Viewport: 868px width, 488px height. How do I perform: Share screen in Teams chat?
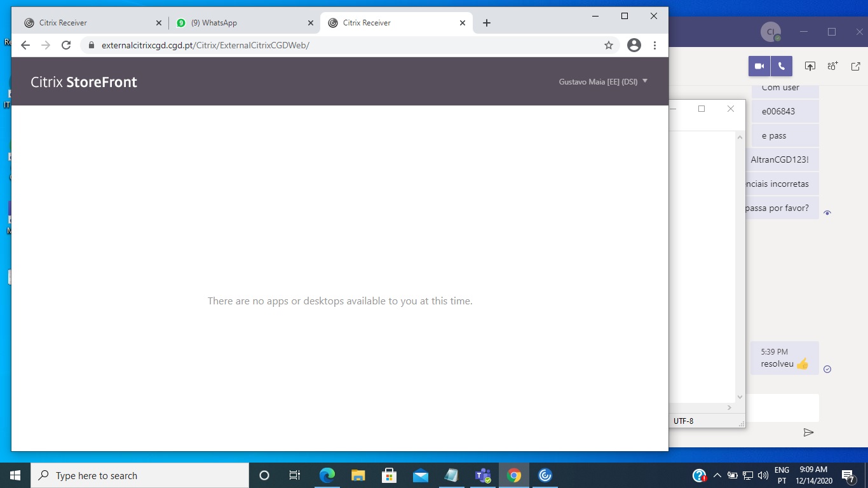click(810, 66)
